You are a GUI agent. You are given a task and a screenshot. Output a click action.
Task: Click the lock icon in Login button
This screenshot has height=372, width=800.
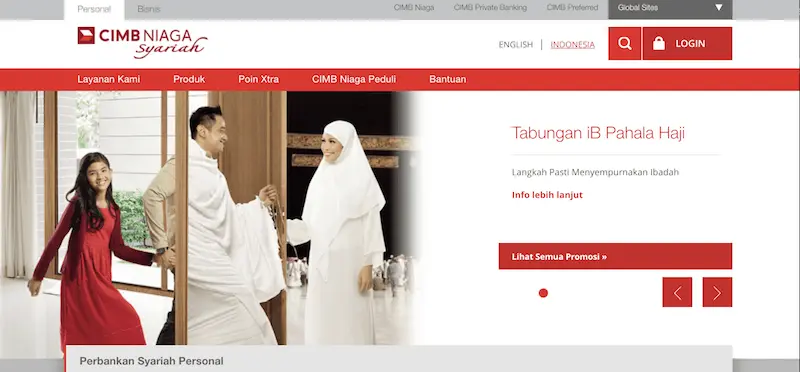pyautogui.click(x=659, y=43)
